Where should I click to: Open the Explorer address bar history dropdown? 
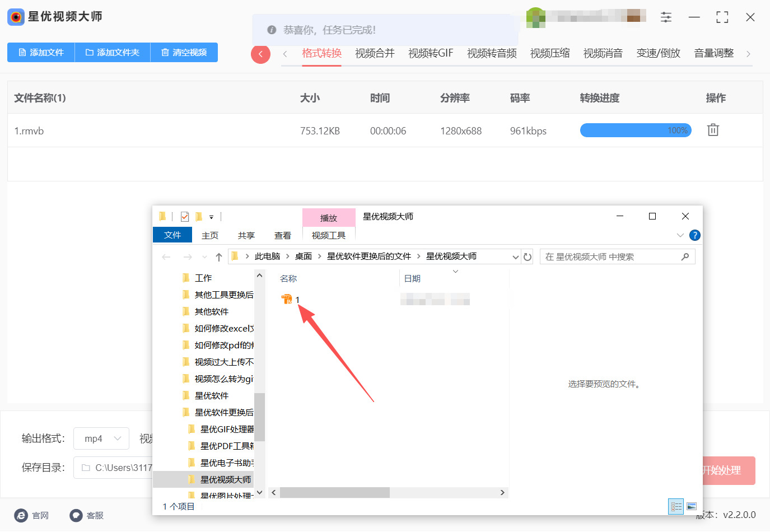pyautogui.click(x=516, y=256)
